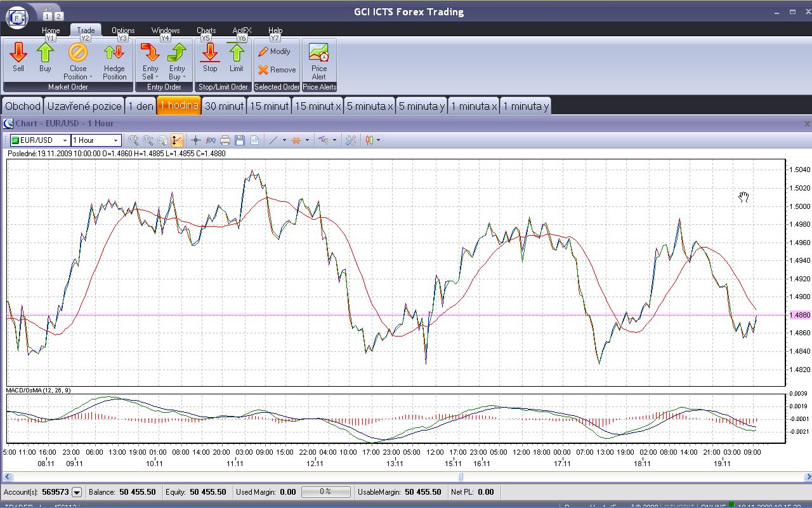Switch to the 1 minuta y tab
The height and width of the screenshot is (508, 812).
(x=526, y=106)
